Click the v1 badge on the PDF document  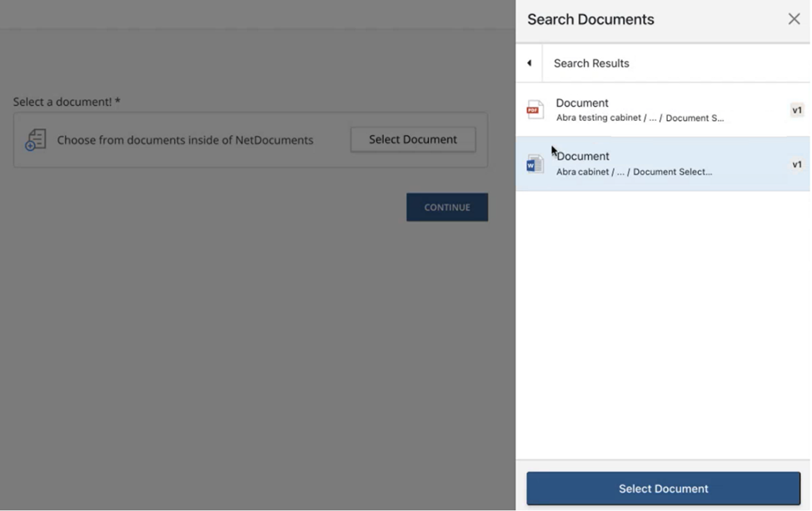(797, 110)
